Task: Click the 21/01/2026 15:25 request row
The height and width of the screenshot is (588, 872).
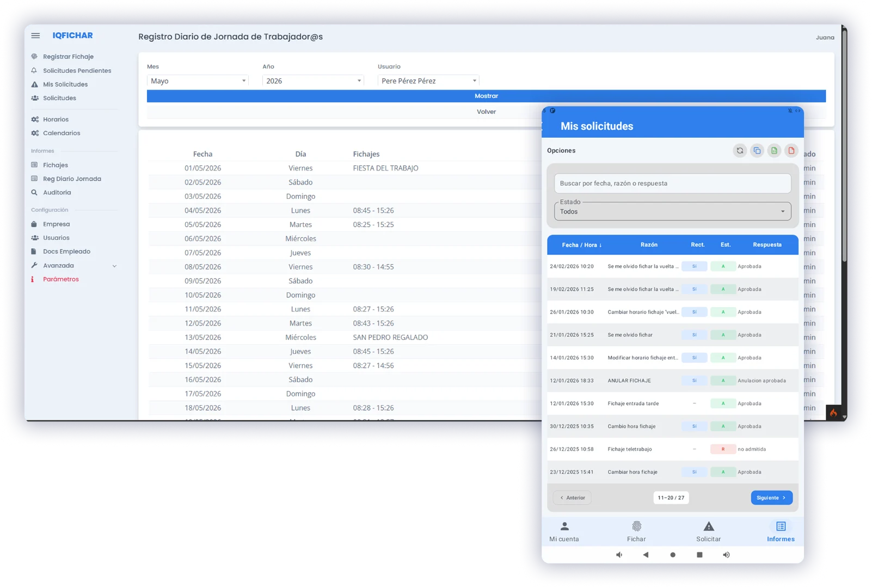Action: pyautogui.click(x=673, y=335)
